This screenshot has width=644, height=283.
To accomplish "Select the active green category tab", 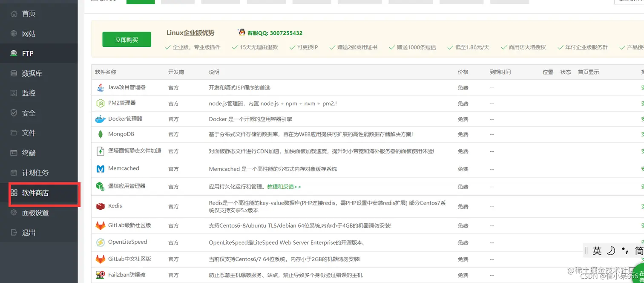I will (141, 1).
